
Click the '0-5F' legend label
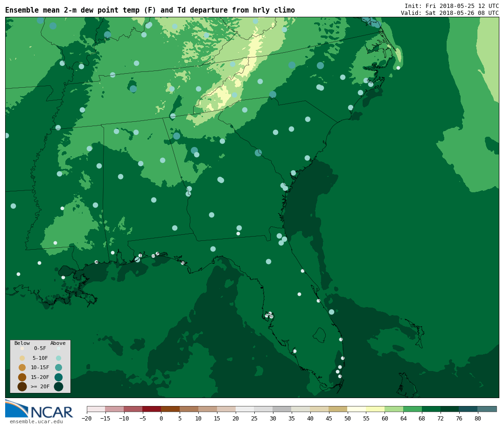click(40, 348)
